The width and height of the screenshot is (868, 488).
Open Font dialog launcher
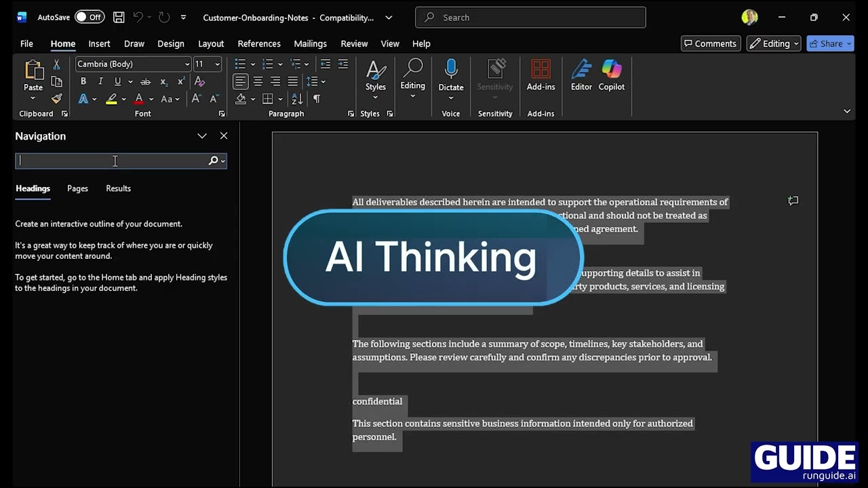point(222,114)
